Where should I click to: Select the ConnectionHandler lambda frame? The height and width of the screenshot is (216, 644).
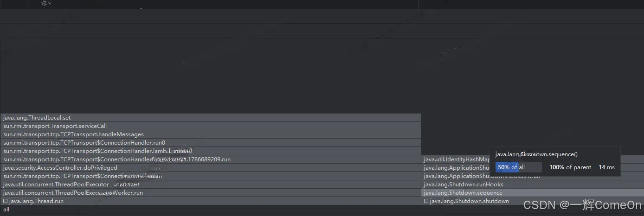tap(211, 151)
